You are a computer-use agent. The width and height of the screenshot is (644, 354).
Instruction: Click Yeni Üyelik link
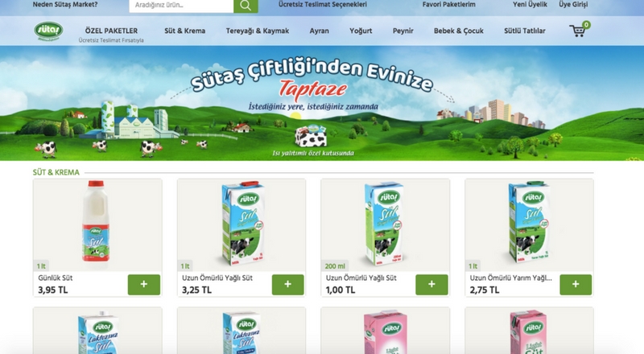[530, 5]
